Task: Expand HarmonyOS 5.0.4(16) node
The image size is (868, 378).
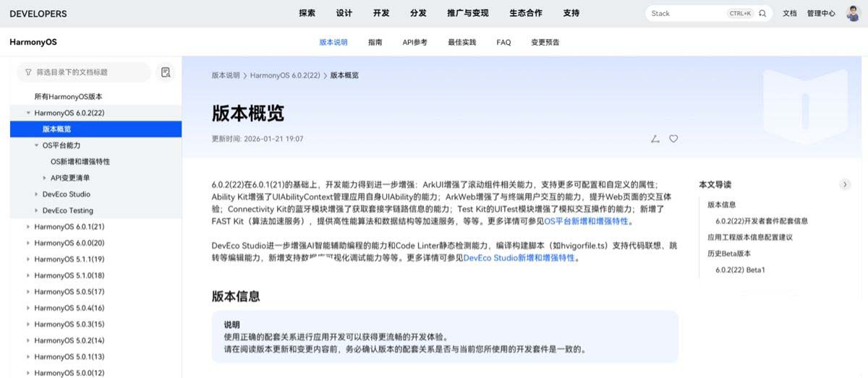Action: tap(28, 308)
